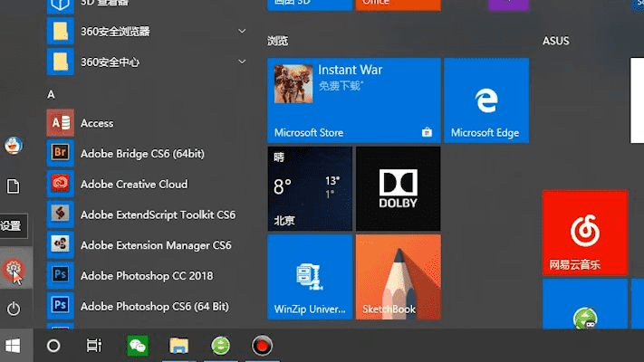The image size is (644, 362).
Task: Click the user account avatar icon
Action: coord(14,146)
